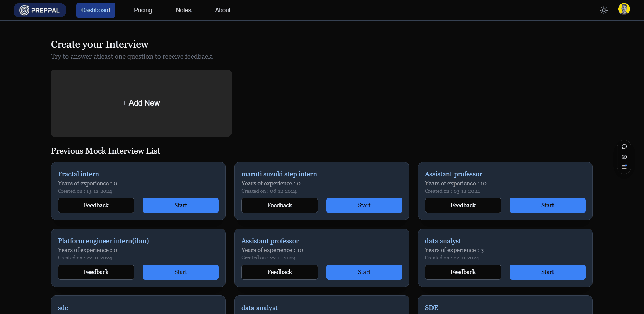
Task: Click the maruti suzuki step intern title
Action: [x=279, y=174]
